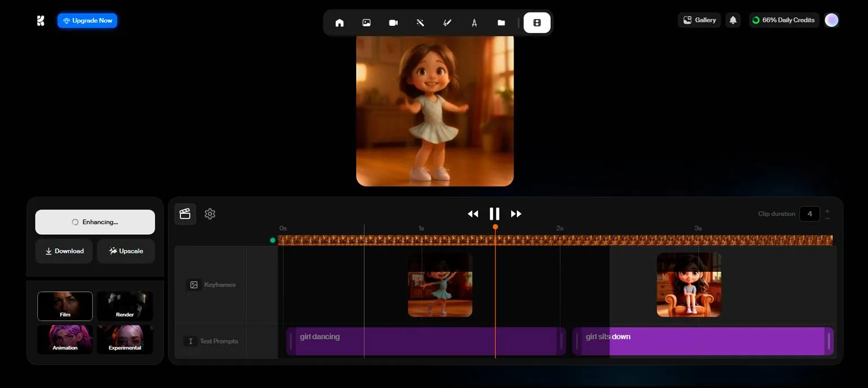Select the Film style preset
This screenshot has height=388, width=868.
click(x=65, y=306)
